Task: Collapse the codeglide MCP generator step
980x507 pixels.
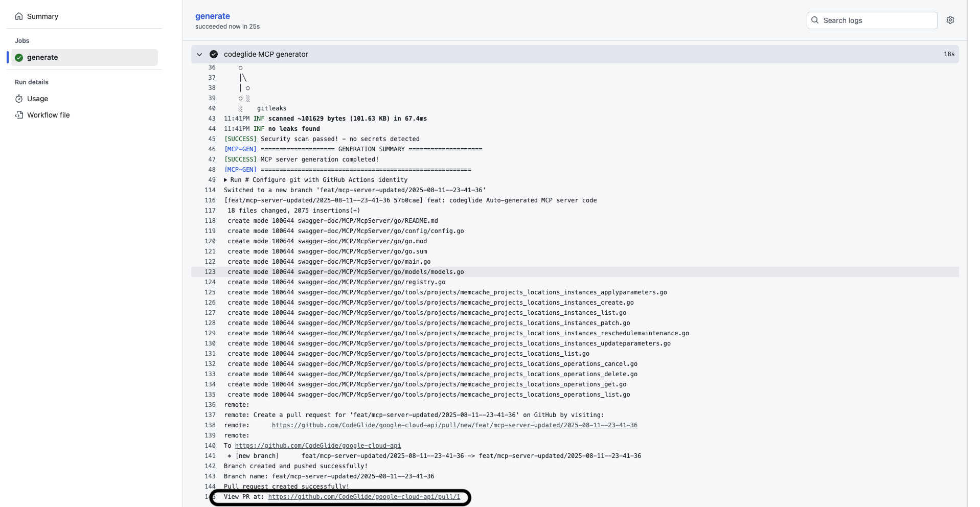Action: coord(199,54)
